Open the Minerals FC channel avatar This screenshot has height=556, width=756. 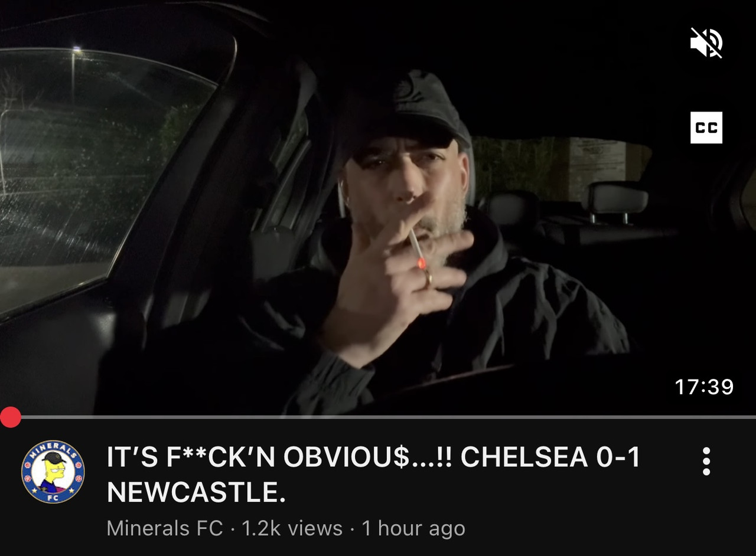pyautogui.click(x=53, y=472)
